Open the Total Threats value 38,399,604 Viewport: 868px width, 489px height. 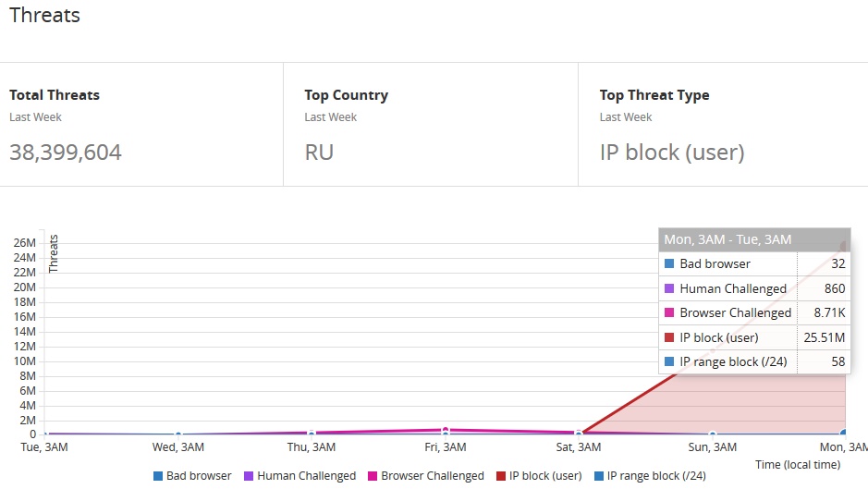[x=66, y=153]
